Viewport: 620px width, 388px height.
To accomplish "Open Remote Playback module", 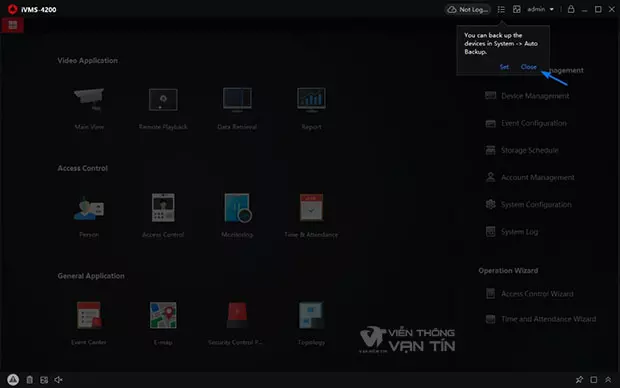I will point(163,99).
